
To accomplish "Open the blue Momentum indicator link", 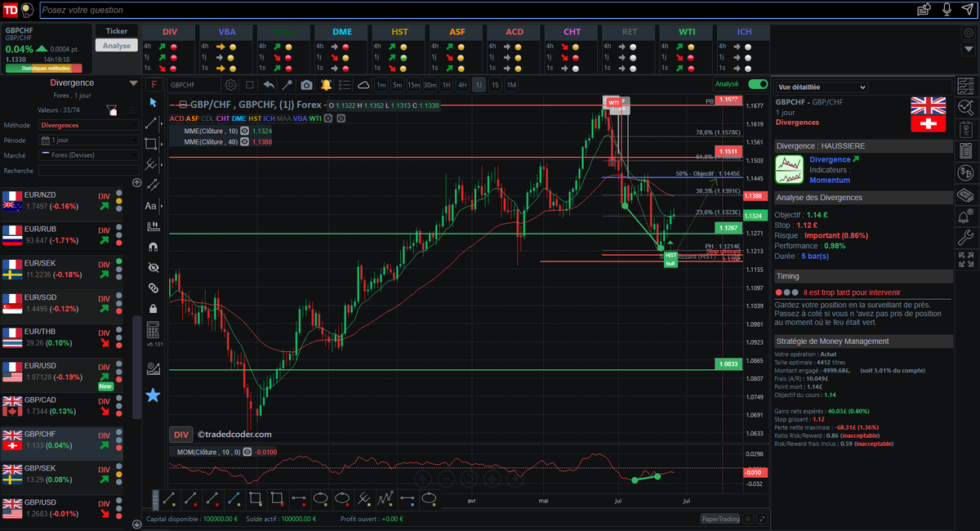I will pos(830,180).
